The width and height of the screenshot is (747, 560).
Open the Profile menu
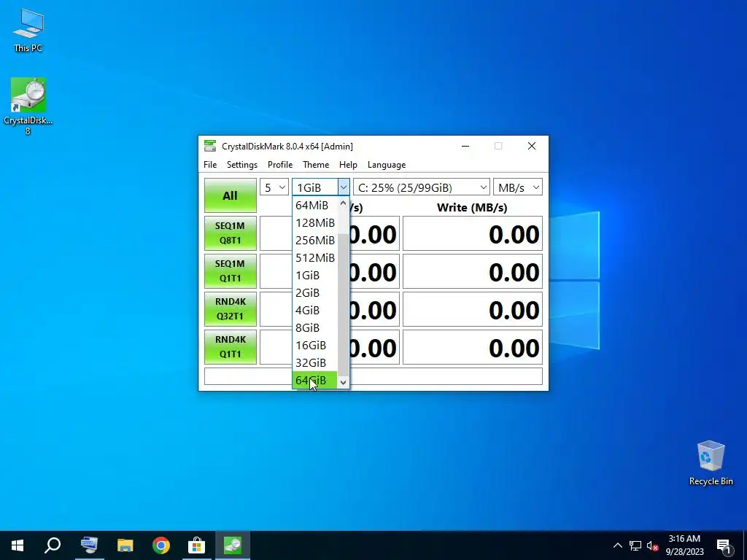pos(280,165)
